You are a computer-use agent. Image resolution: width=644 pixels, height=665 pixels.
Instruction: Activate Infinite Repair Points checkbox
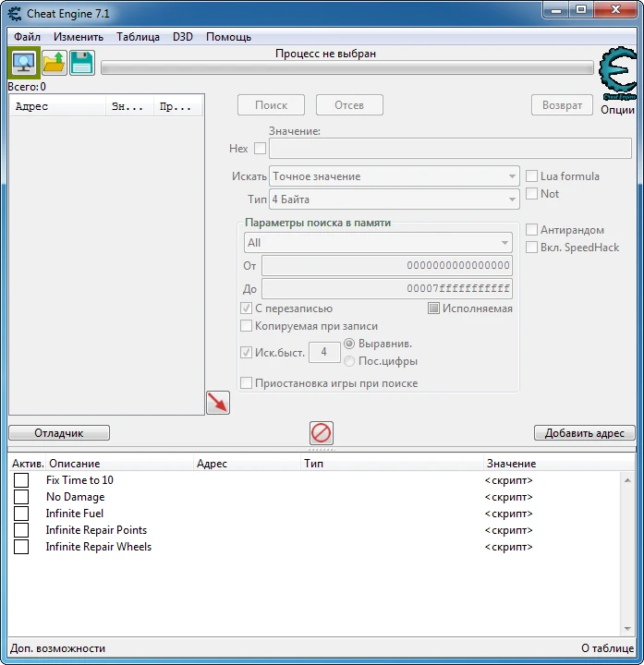(21, 530)
